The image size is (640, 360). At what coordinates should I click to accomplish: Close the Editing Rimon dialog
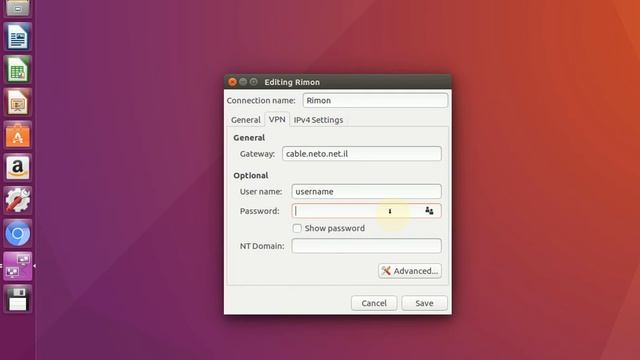(233, 82)
